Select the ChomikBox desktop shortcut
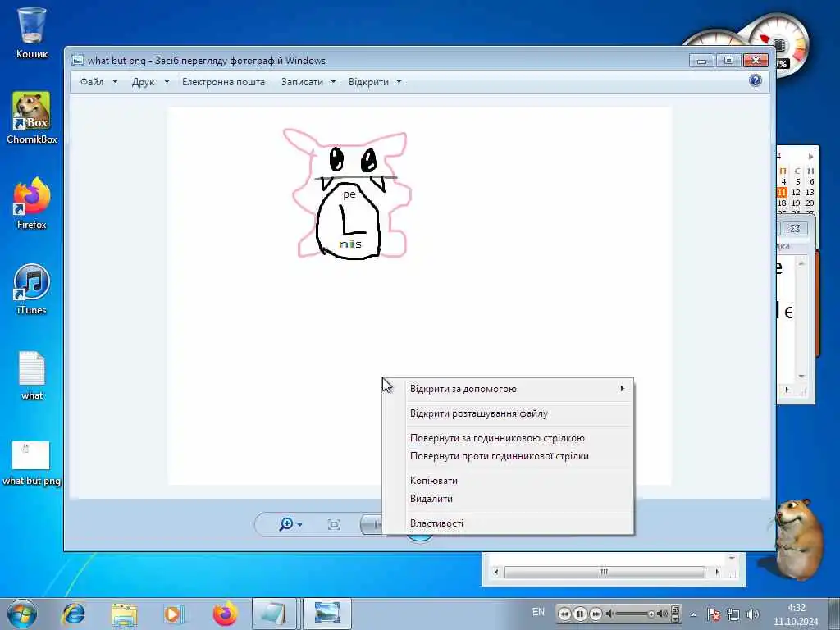This screenshot has height=630, width=840. click(32, 117)
